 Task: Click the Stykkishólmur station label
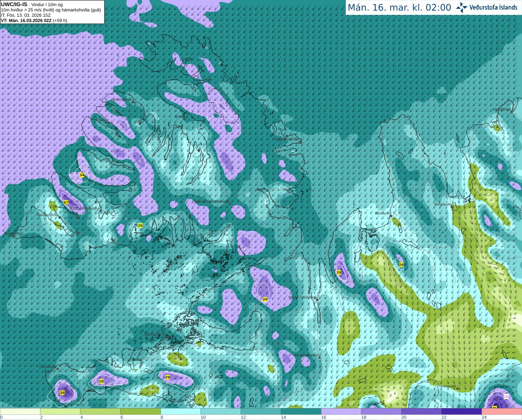click(x=155, y=334)
